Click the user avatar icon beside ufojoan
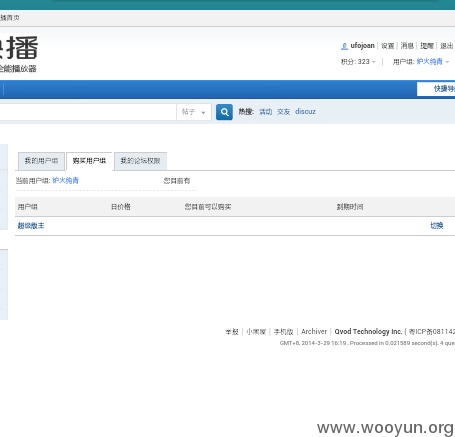This screenshot has width=455, height=437. tap(344, 46)
